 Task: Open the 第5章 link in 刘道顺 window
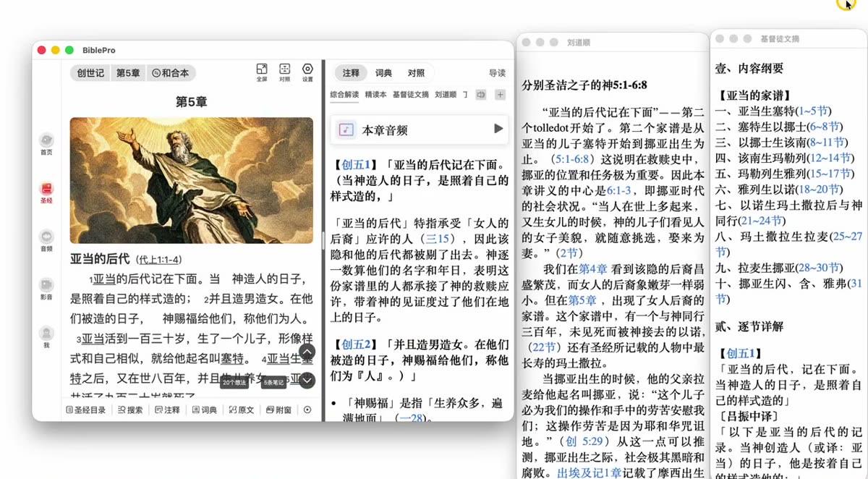pyautogui.click(x=582, y=300)
